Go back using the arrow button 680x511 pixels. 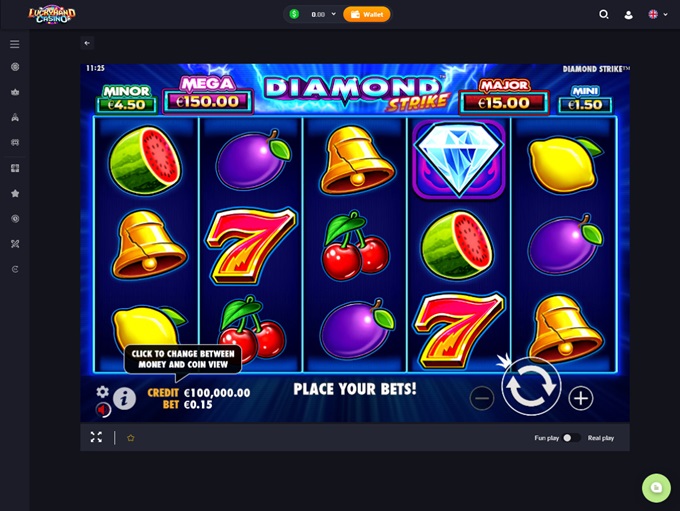pyautogui.click(x=87, y=43)
